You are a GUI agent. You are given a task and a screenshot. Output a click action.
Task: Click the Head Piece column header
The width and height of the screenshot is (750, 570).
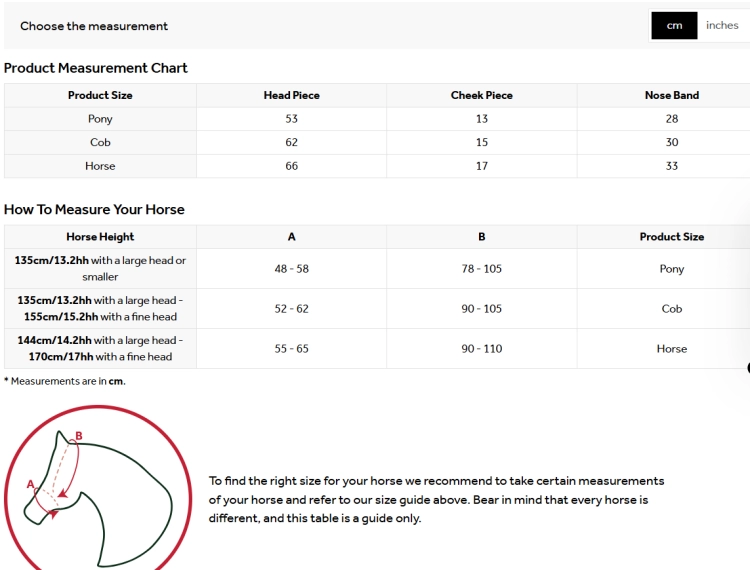click(291, 95)
